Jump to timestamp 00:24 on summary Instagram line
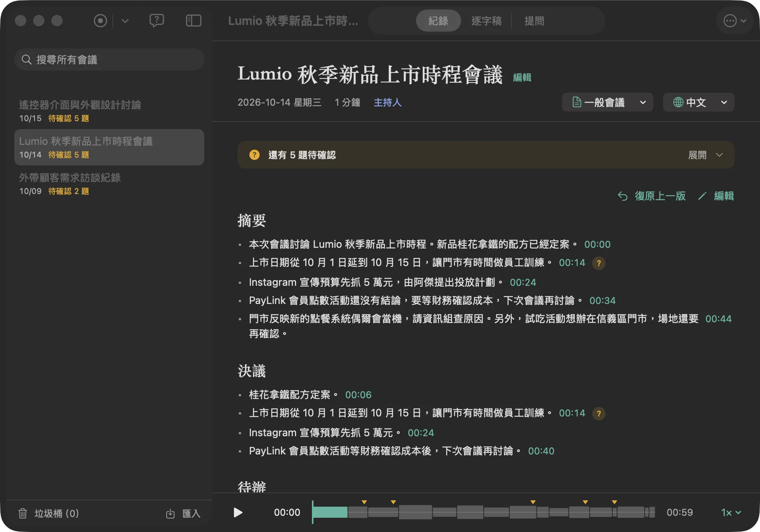Image resolution: width=760 pixels, height=532 pixels. coord(523,282)
